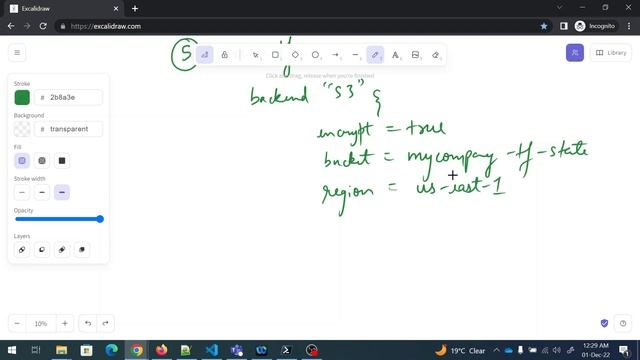Open the help question mark button
This screenshot has height=360, width=640.
[623, 323]
